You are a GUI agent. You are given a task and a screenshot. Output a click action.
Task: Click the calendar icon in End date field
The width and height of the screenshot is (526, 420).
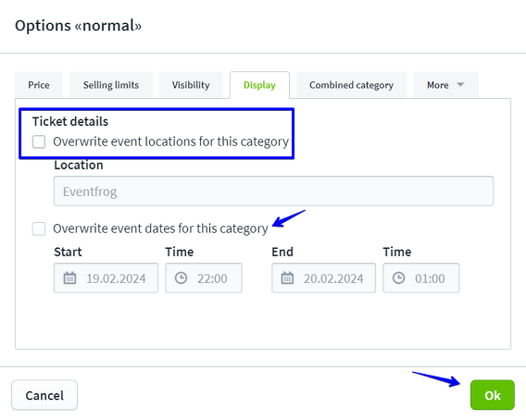(287, 278)
